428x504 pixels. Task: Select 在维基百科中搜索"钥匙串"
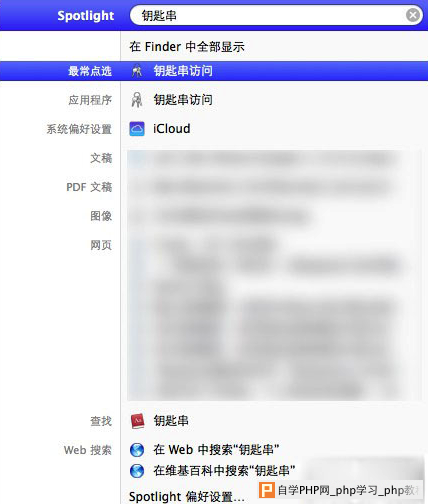pos(224,471)
